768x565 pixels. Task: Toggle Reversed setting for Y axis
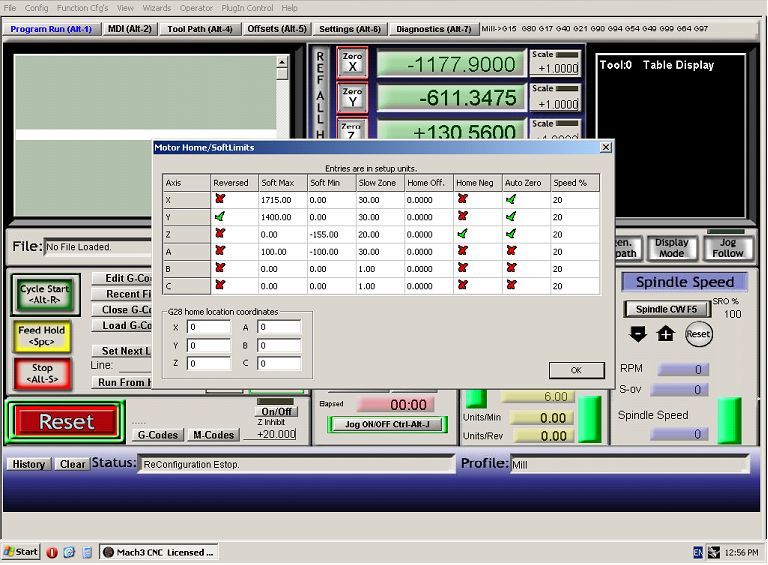coord(220,216)
